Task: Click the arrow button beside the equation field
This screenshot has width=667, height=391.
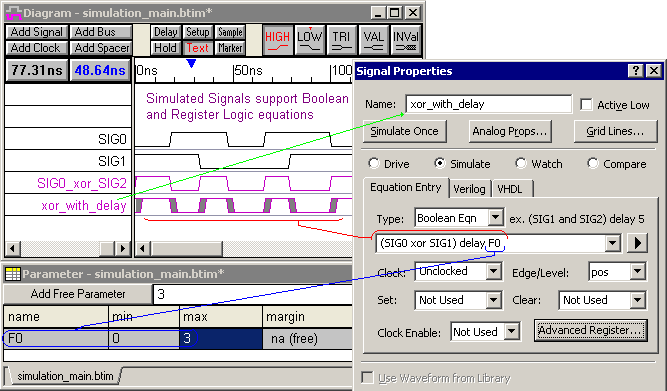Action: click(x=637, y=243)
